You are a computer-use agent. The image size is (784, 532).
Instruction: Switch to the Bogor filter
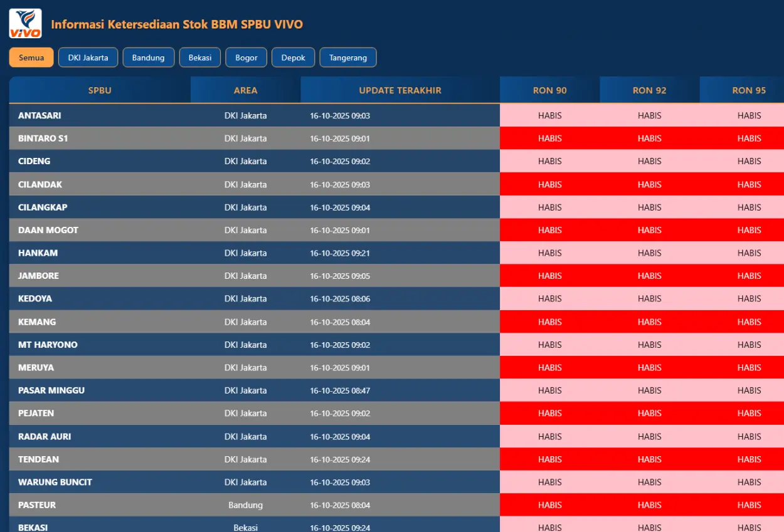(246, 58)
